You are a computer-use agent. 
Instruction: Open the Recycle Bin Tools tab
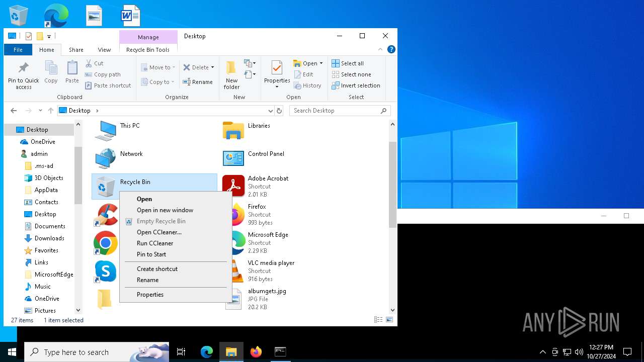(148, 50)
